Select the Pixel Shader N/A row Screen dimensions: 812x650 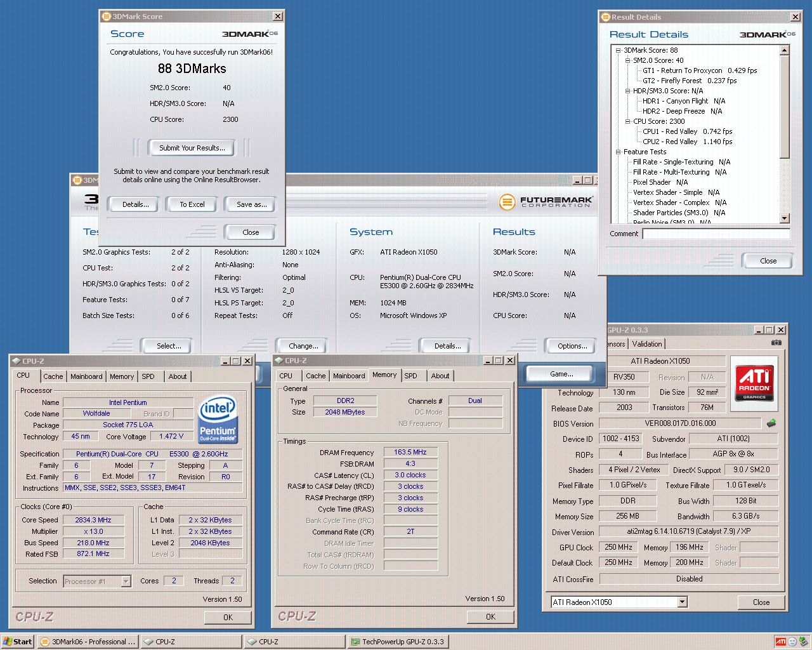[660, 182]
